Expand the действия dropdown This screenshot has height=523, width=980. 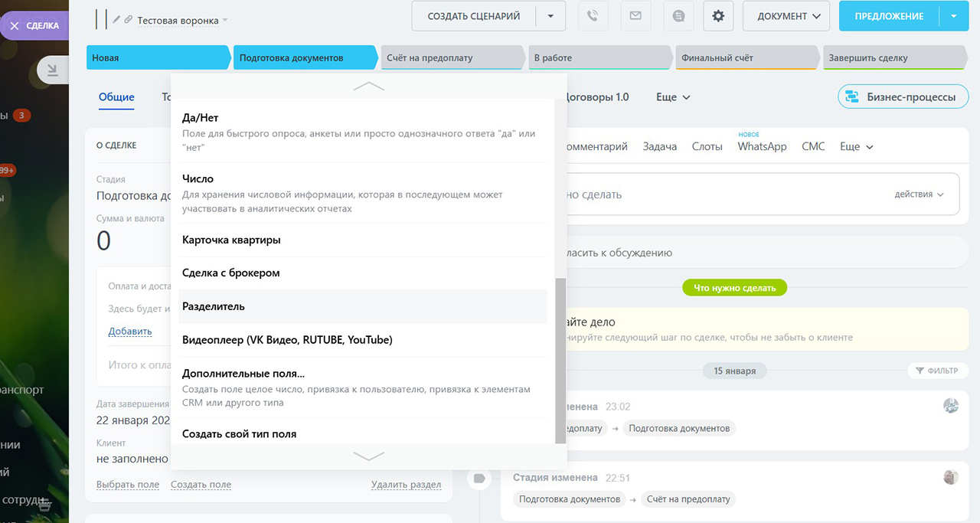tap(919, 194)
